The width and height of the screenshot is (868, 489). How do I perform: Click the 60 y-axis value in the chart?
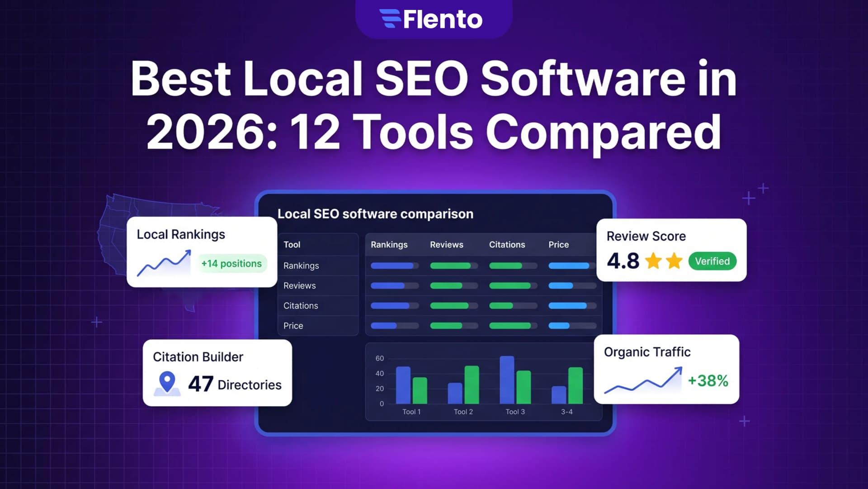380,358
